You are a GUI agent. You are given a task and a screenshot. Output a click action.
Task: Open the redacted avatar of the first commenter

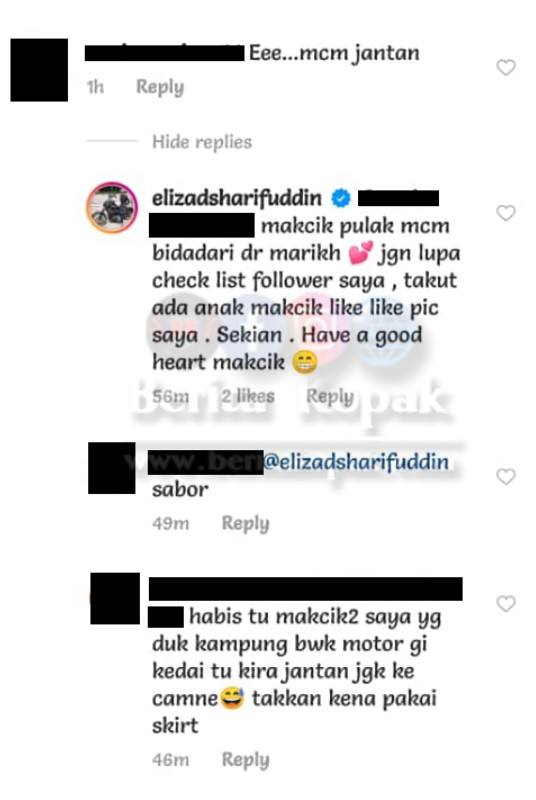[x=39, y=70]
